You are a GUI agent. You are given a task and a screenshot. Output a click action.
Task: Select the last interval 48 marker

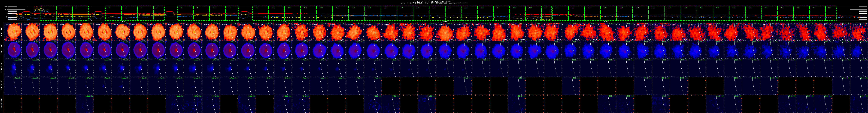[831, 13]
